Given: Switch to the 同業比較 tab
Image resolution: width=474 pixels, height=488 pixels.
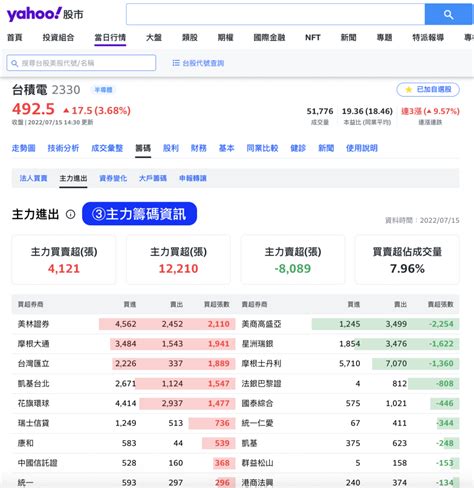Looking at the screenshot, I should click(x=262, y=148).
